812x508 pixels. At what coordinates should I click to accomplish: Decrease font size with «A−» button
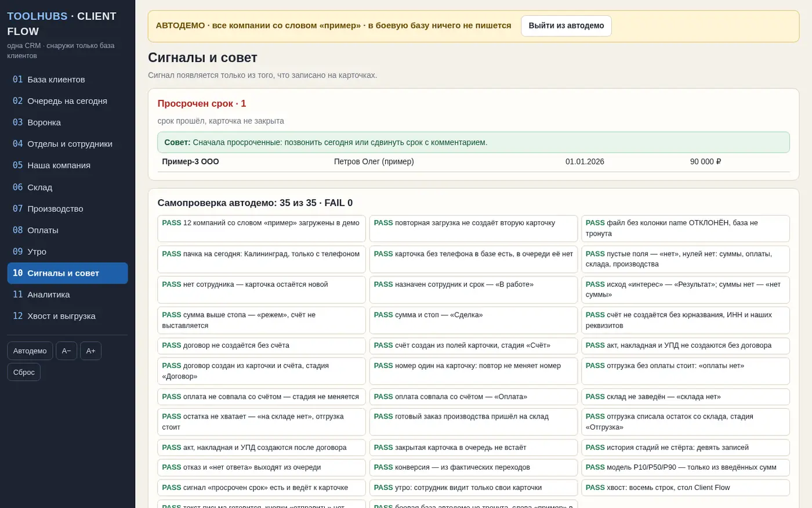pos(67,351)
